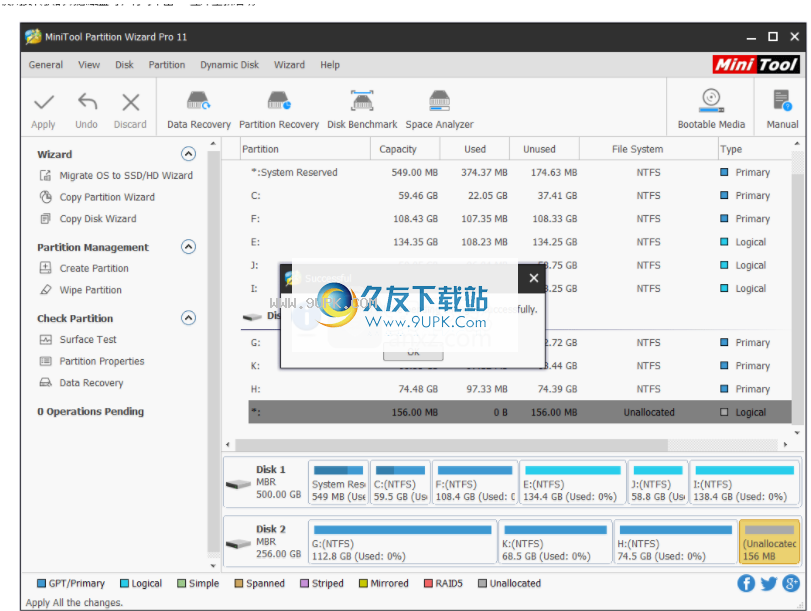Open the View menu
The image size is (811, 611).
click(89, 65)
